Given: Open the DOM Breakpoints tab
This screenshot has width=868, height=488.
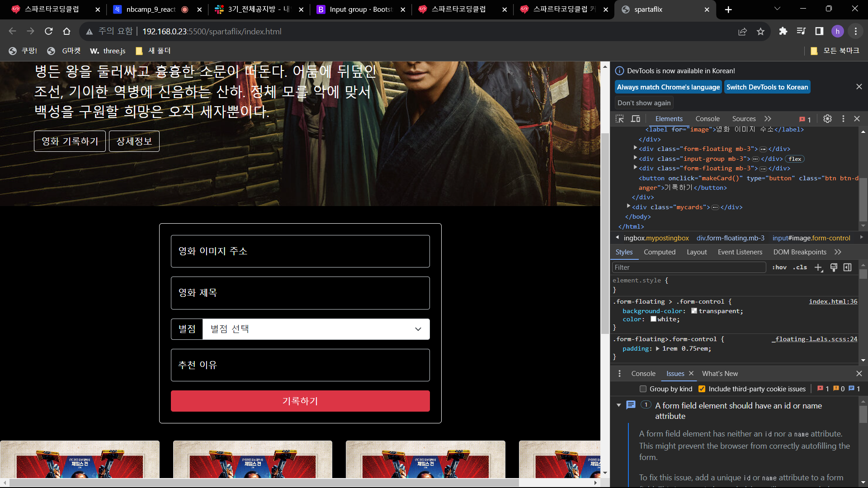Looking at the screenshot, I should pyautogui.click(x=799, y=252).
